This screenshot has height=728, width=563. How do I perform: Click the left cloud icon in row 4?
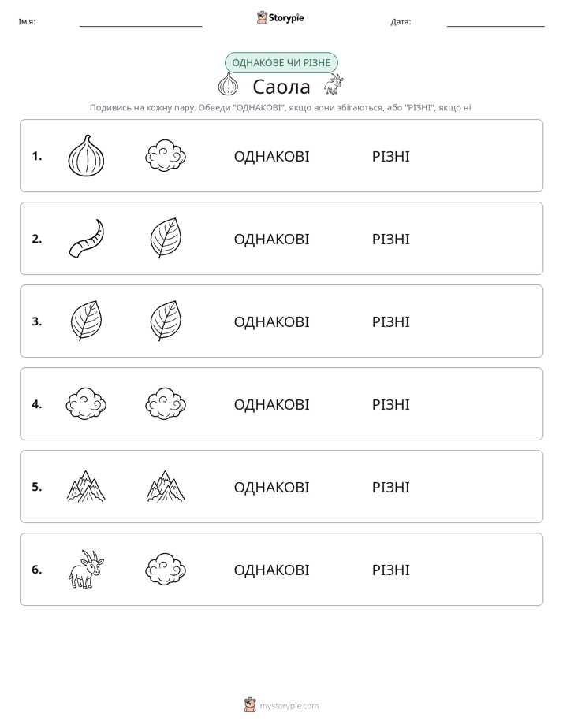(x=86, y=404)
